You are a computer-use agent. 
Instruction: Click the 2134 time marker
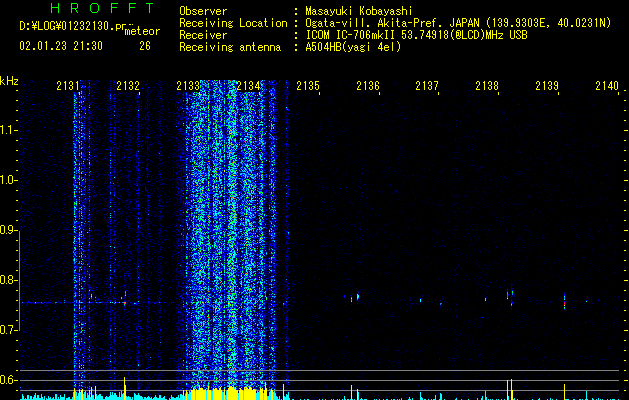(248, 86)
